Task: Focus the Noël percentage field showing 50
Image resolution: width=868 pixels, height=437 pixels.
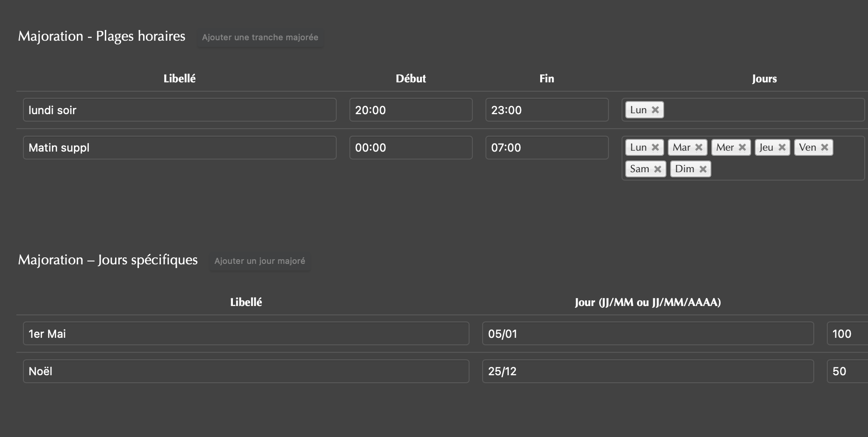Action: pyautogui.click(x=847, y=371)
